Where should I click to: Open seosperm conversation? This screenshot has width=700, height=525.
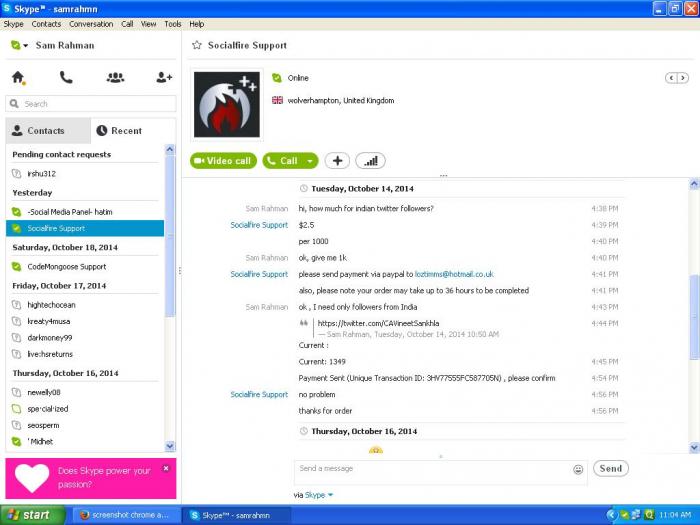[x=85, y=425]
